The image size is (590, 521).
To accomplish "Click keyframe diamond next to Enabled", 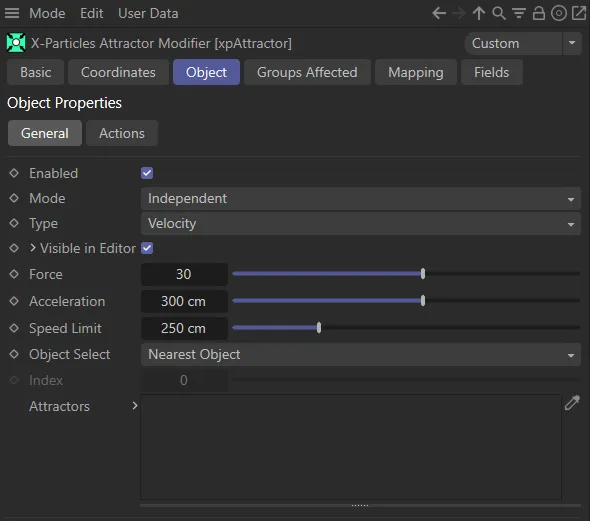I will [14, 173].
